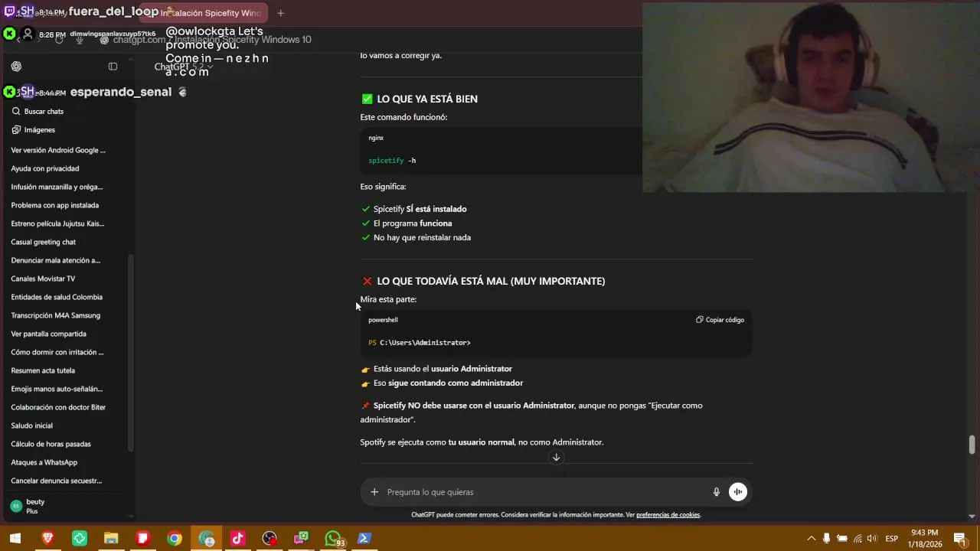This screenshot has width=980, height=551.
Task: Show hidden system tray icons
Action: (x=812, y=539)
